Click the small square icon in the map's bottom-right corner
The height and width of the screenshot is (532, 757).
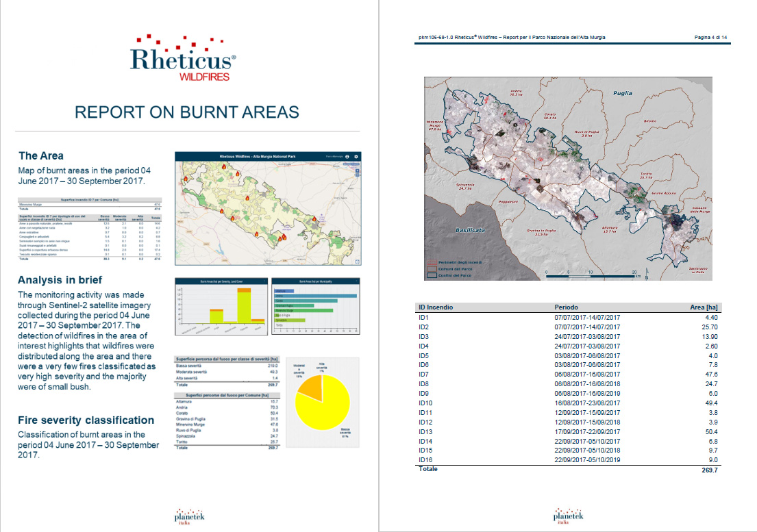(x=357, y=262)
